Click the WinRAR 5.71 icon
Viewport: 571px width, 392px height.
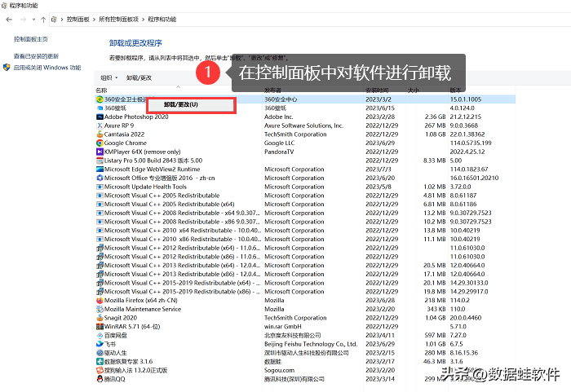point(100,327)
